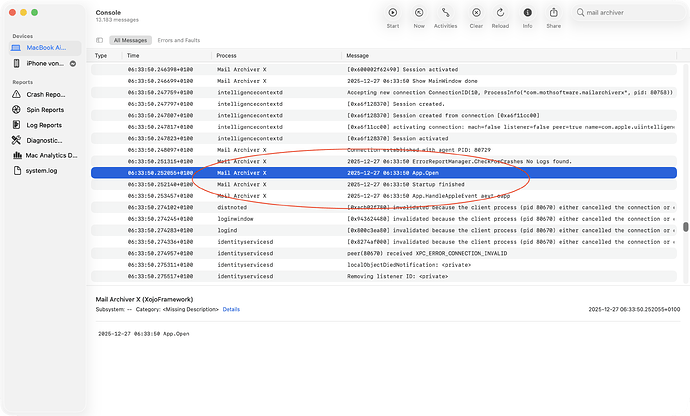
Task: Click the identityservicesd row at 06:33:50.274336
Action: tap(384, 242)
